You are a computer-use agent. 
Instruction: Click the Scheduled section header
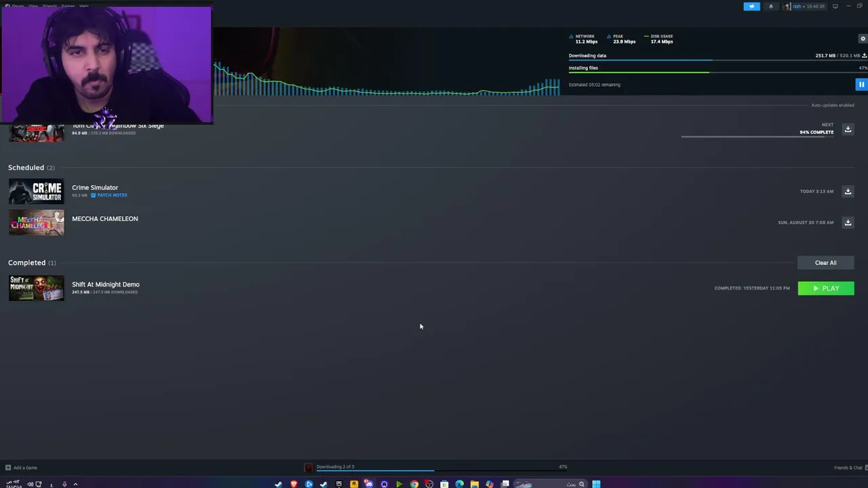(31, 167)
